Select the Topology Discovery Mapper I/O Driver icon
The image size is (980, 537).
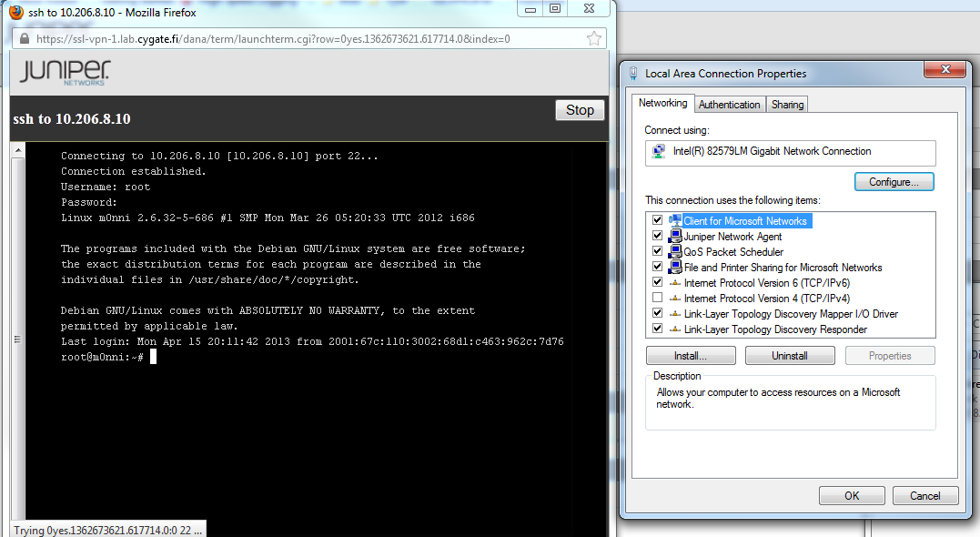(675, 314)
